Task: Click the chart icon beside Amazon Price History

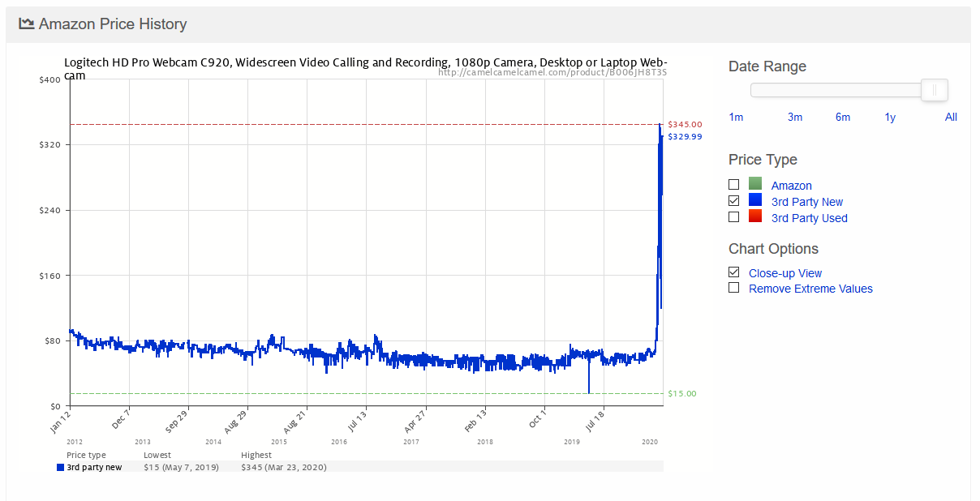Action: pos(26,24)
